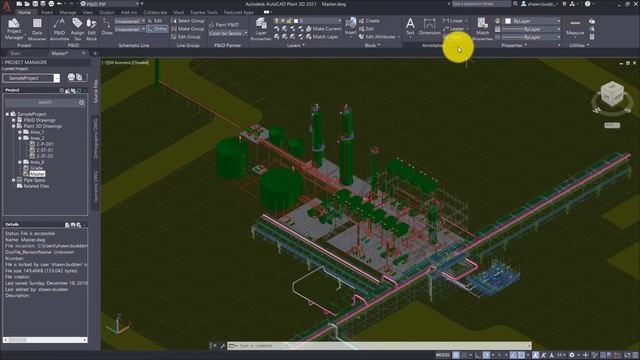
Task: Open the first Unassigned schematic line dropdown
Action: pyautogui.click(x=130, y=21)
